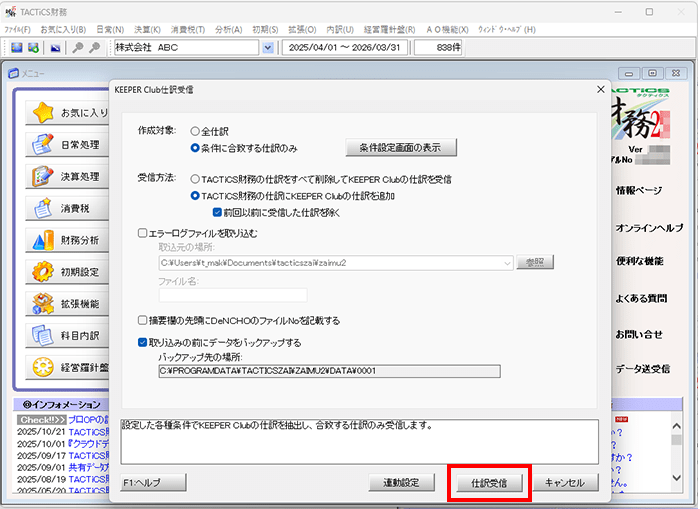Select the 消費税 menu icon
Viewport: 700px width, 509px height.
click(43, 208)
